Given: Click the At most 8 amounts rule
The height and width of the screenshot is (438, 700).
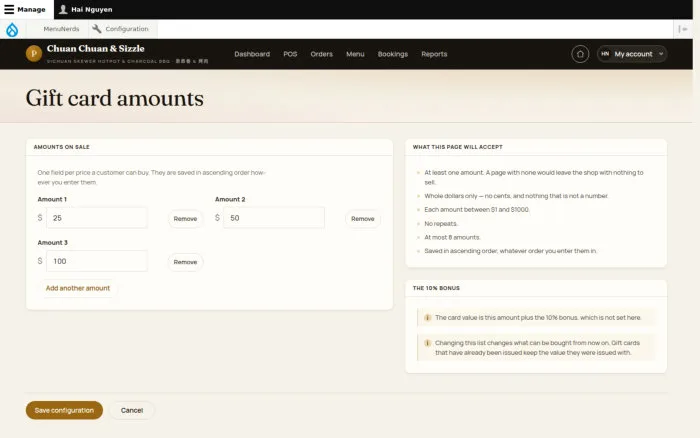Looking at the screenshot, I should [x=452, y=238].
